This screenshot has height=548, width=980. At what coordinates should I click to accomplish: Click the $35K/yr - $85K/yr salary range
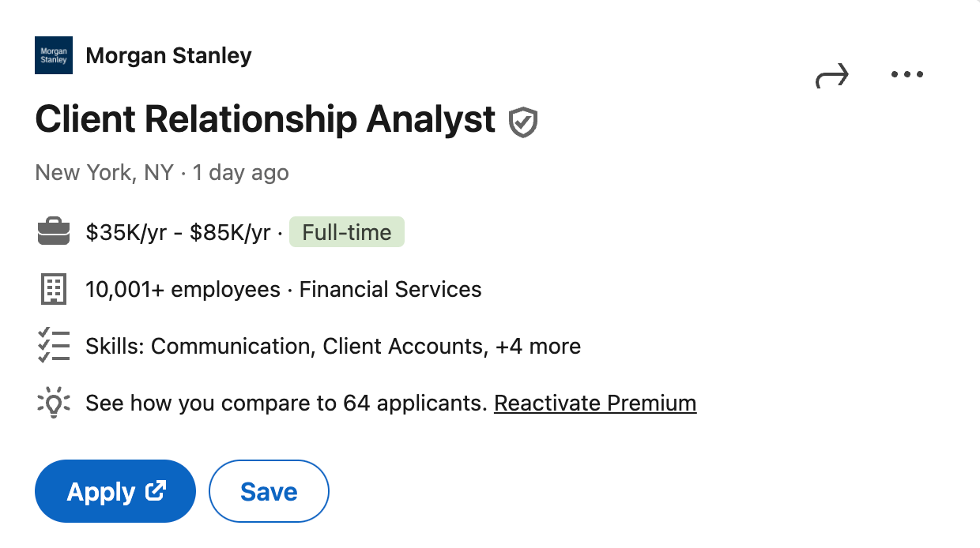click(x=178, y=232)
